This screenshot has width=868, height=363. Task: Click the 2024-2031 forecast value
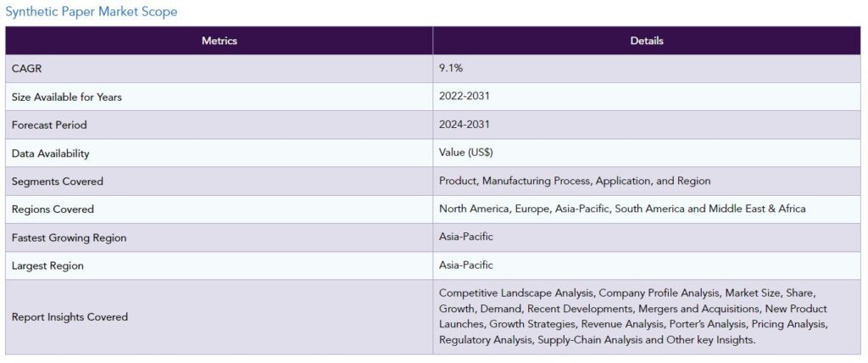[x=464, y=124]
